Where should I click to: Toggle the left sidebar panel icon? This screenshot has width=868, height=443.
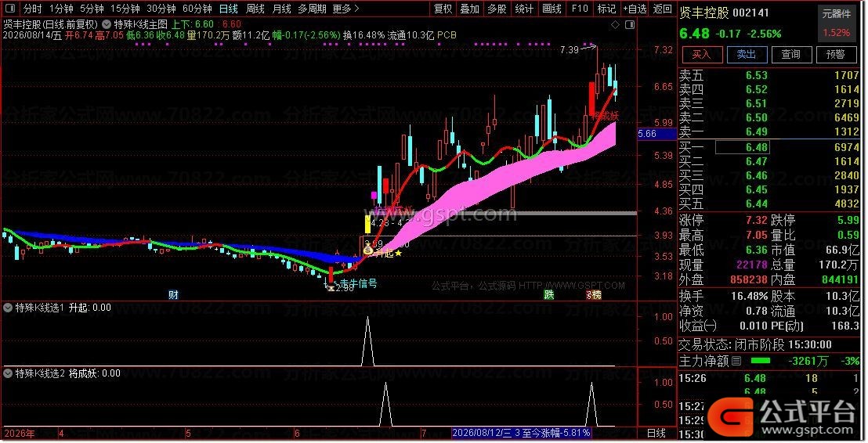click(10, 9)
